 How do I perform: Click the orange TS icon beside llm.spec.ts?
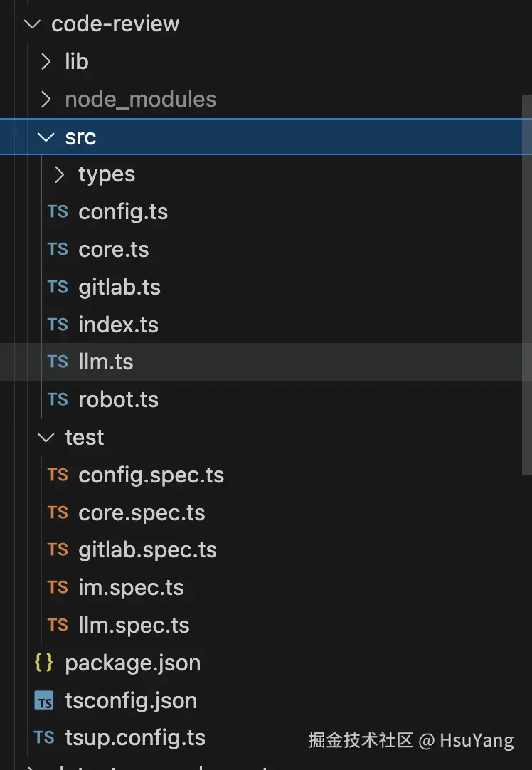pyautogui.click(x=58, y=626)
